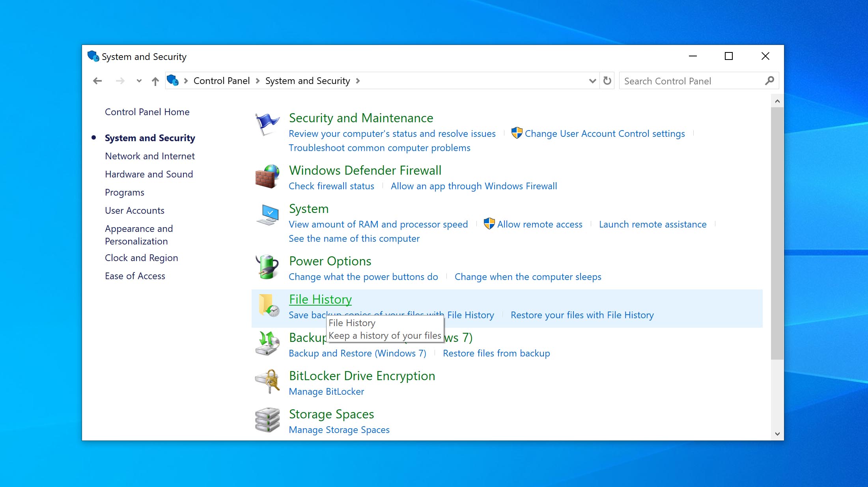Go up one level with up arrow

coord(155,81)
